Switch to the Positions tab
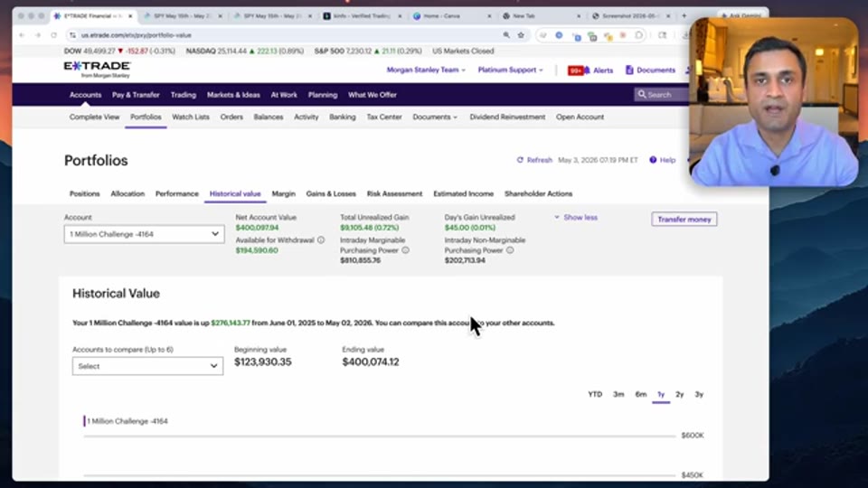 tap(85, 194)
